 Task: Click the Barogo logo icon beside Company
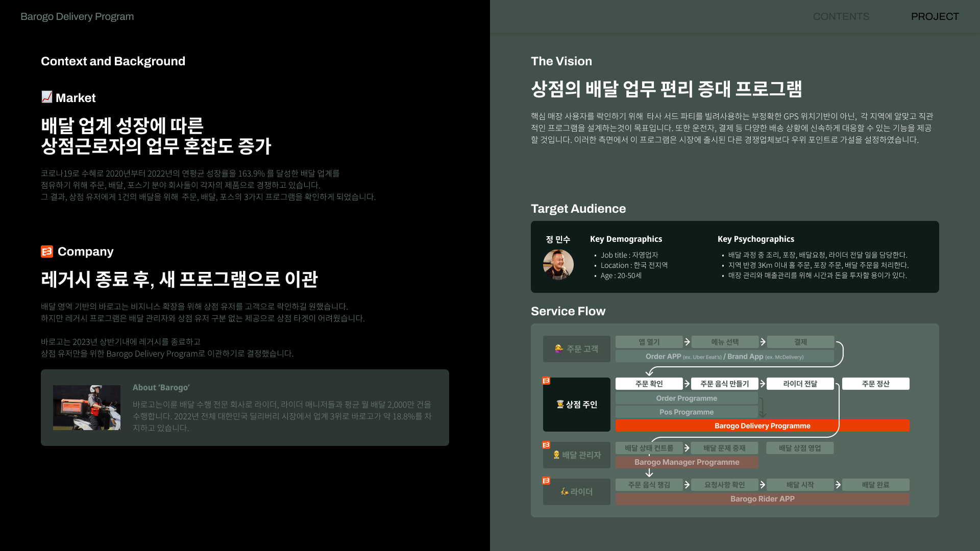[47, 252]
